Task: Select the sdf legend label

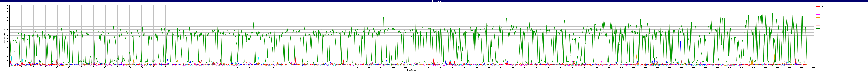Action: point(822,17)
